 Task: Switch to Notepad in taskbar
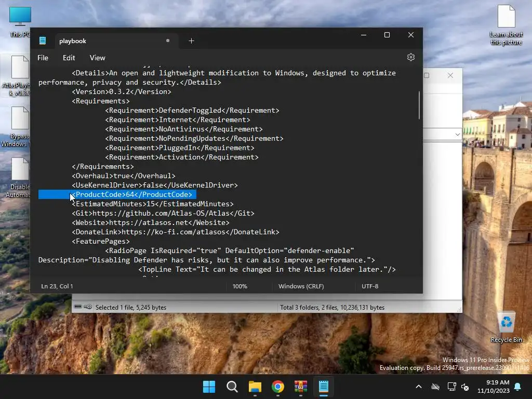pos(324,387)
